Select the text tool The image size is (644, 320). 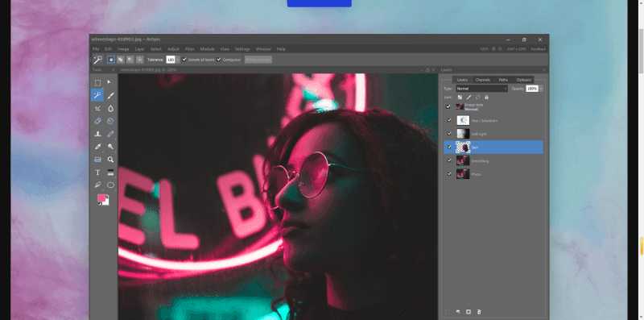click(97, 172)
